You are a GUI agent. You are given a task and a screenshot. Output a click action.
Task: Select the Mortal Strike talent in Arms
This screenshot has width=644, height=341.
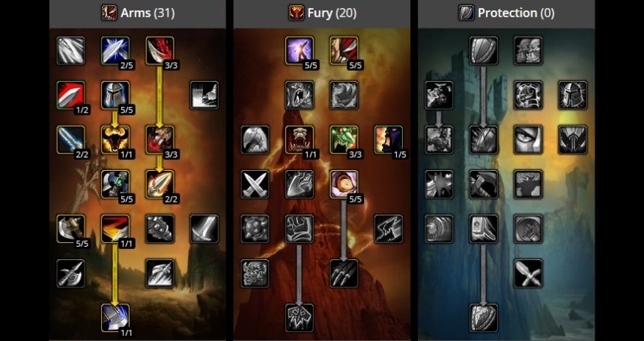coord(115,318)
